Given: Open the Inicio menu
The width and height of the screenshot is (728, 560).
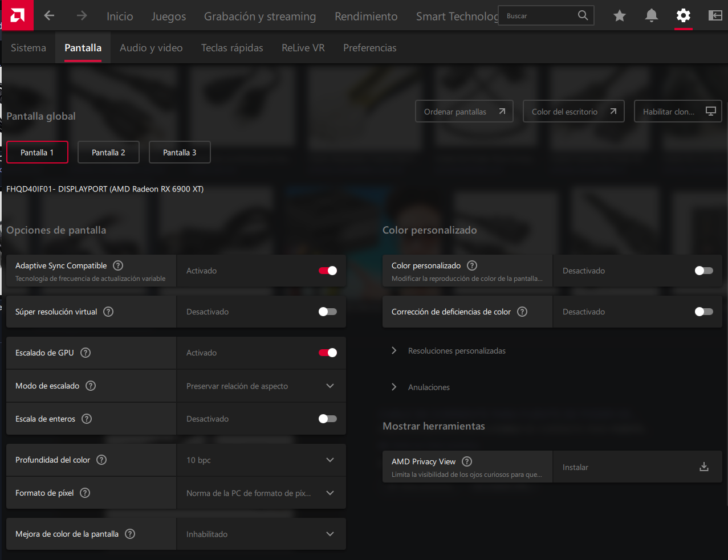Looking at the screenshot, I should (x=120, y=16).
